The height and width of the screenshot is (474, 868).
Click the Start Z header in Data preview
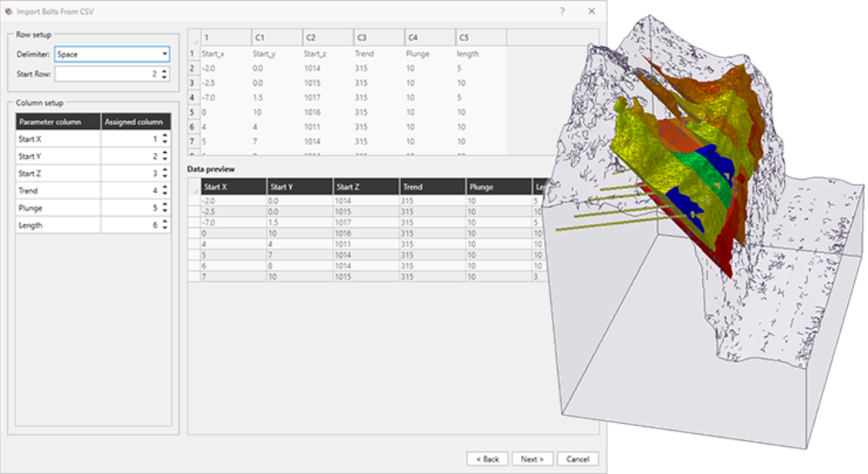366,187
